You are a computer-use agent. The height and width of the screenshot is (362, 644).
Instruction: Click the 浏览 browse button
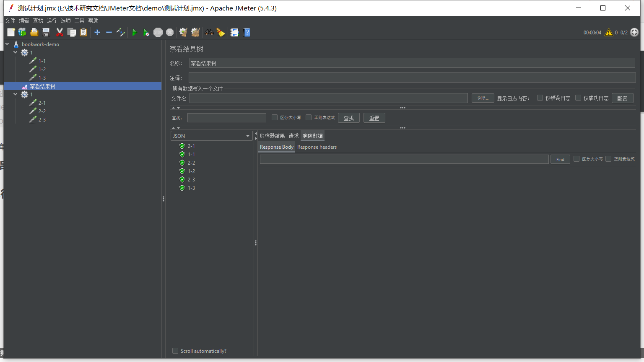tap(483, 98)
